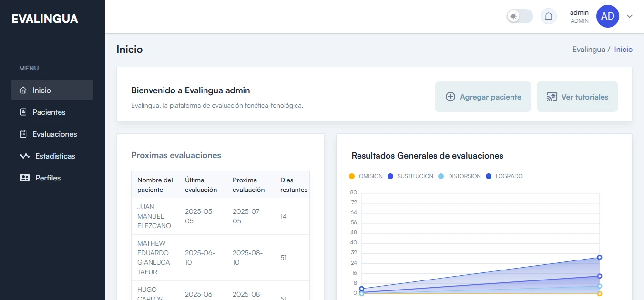Click the Estadisticas wave icon

[24, 156]
